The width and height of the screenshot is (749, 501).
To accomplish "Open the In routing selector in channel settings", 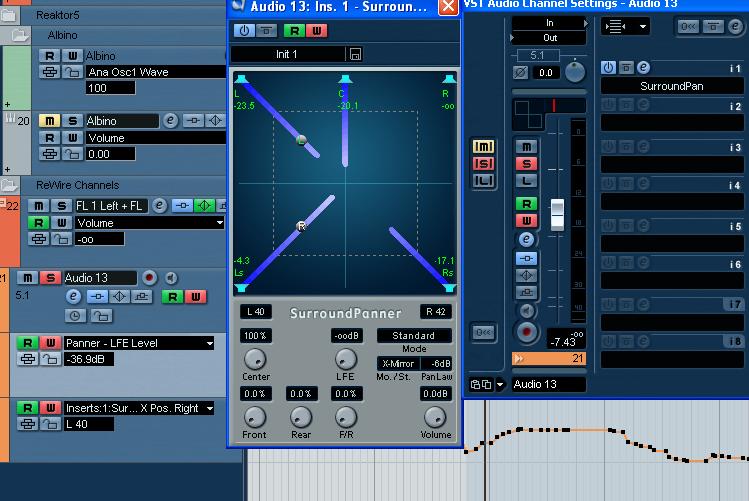I will pos(549,23).
